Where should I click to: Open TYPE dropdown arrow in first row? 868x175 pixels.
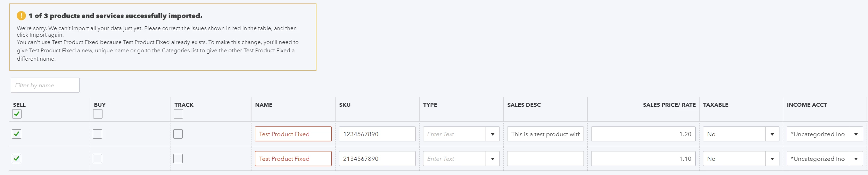point(493,134)
